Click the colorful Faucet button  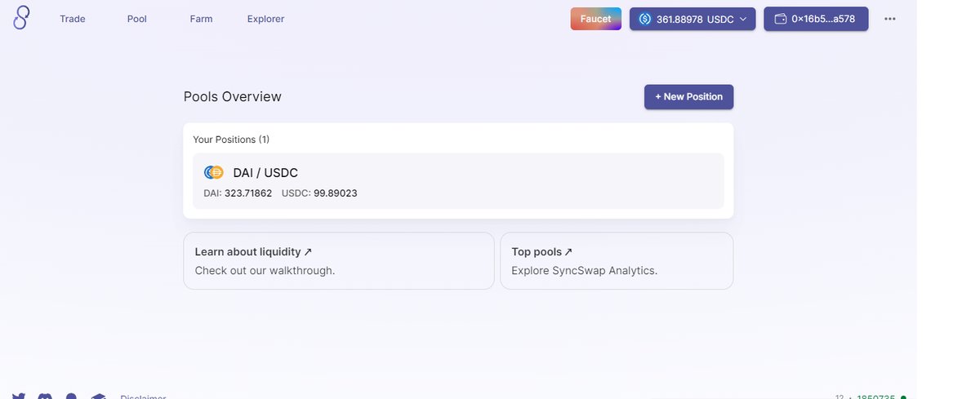click(x=595, y=19)
